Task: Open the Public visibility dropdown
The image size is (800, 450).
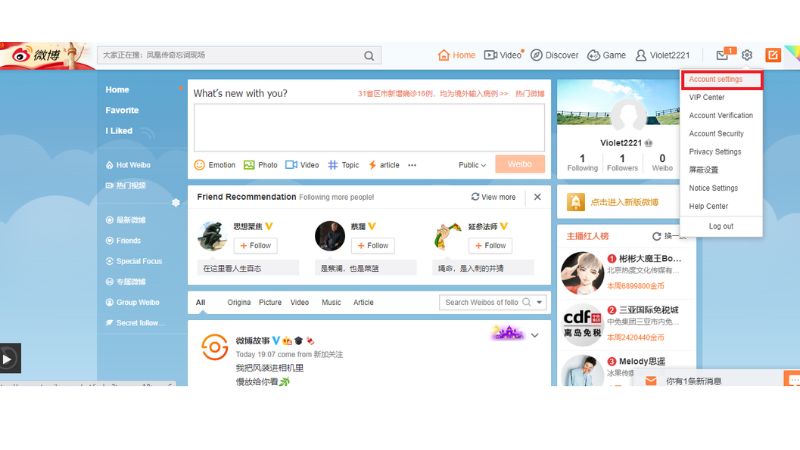Action: (472, 165)
